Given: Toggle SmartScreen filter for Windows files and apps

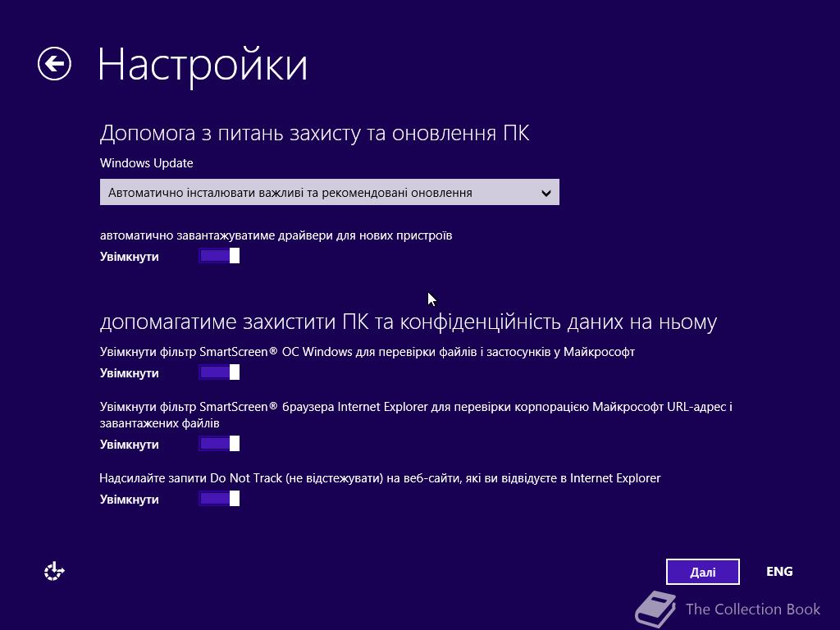Looking at the screenshot, I should point(219,372).
